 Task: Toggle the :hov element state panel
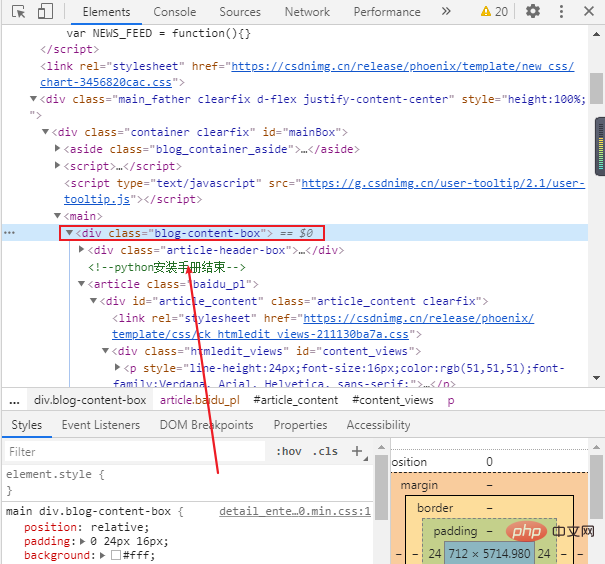click(x=289, y=451)
